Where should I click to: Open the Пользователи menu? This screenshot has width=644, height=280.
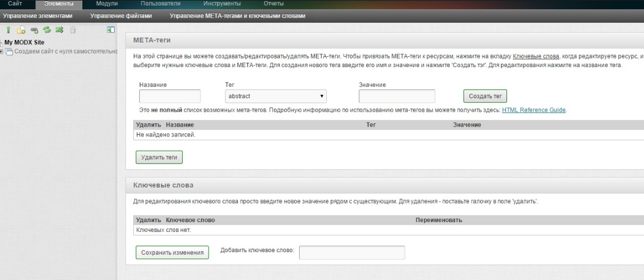click(160, 4)
